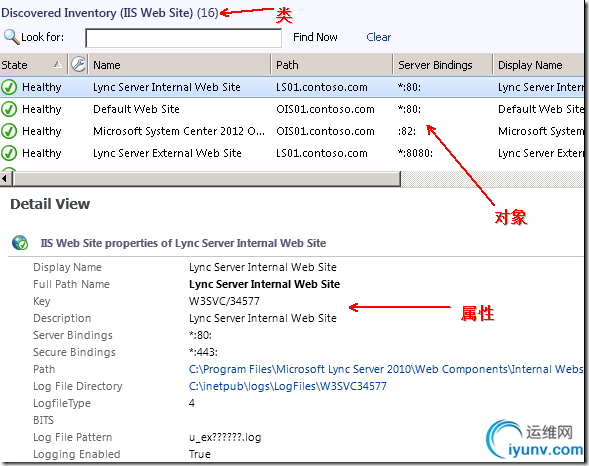Screen dimensions: 589x466
Task: Click the IIS Web Site globe icon in Detail View
Action: (x=20, y=243)
